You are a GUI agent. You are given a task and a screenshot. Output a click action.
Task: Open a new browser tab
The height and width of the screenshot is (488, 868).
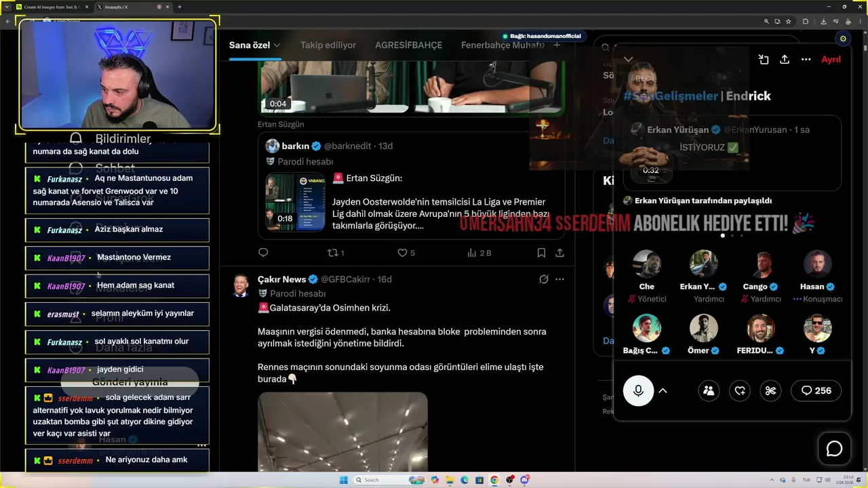(180, 7)
